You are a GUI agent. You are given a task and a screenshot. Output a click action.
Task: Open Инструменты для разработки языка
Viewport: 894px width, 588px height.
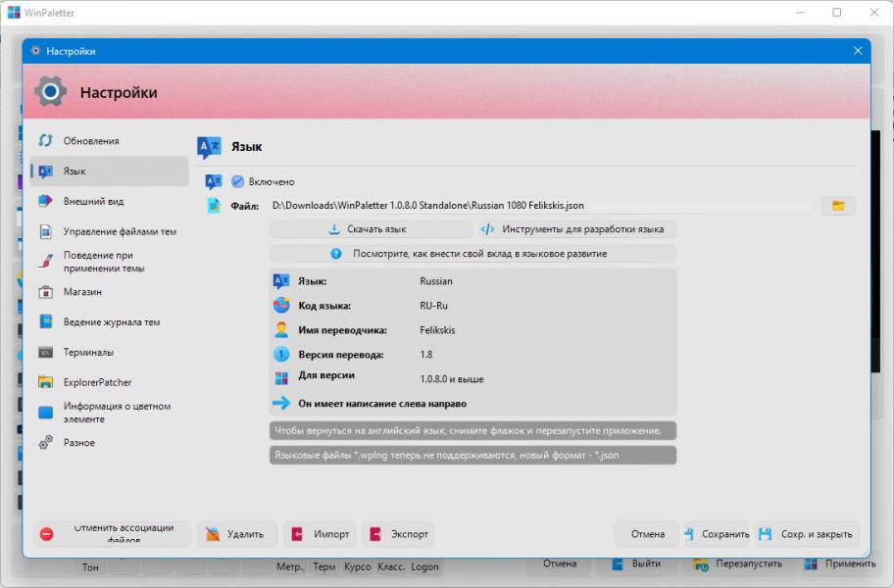577,229
